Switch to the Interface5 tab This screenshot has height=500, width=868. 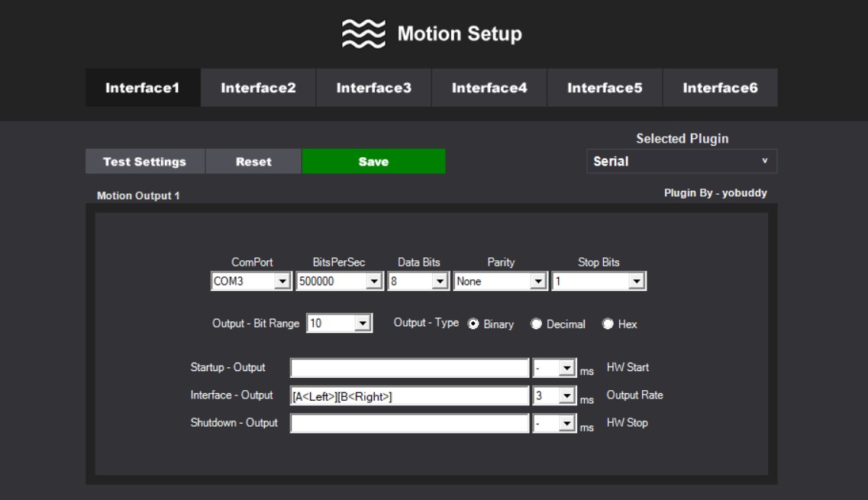click(x=605, y=87)
